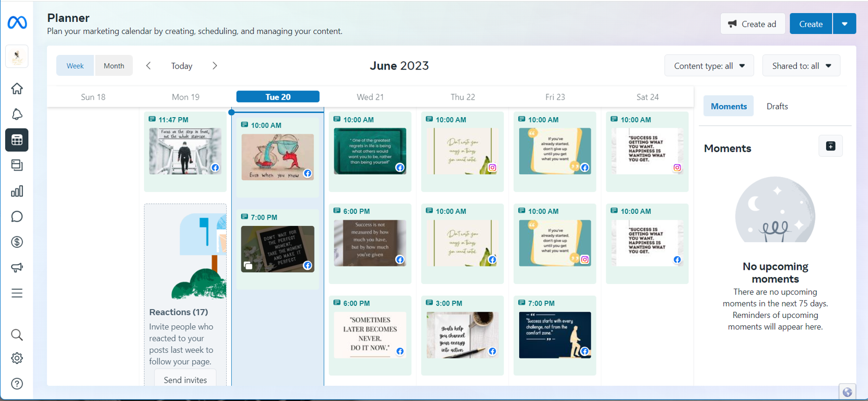Open the Insights bar chart icon
Screen dimensions: 868x401
pyautogui.click(x=17, y=191)
